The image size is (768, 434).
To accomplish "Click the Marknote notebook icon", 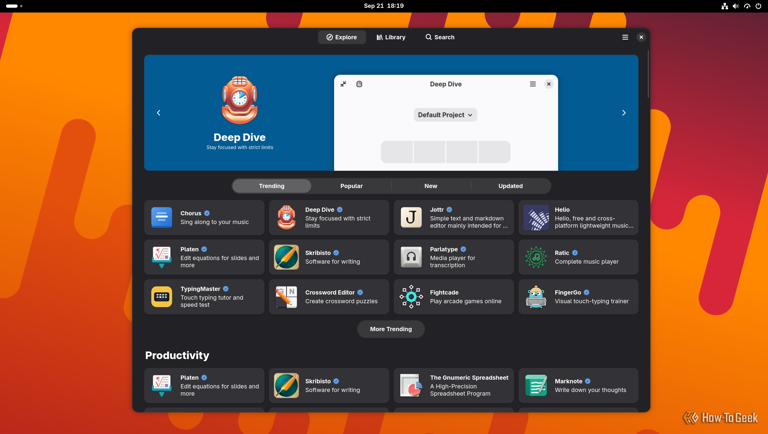I will click(x=536, y=386).
